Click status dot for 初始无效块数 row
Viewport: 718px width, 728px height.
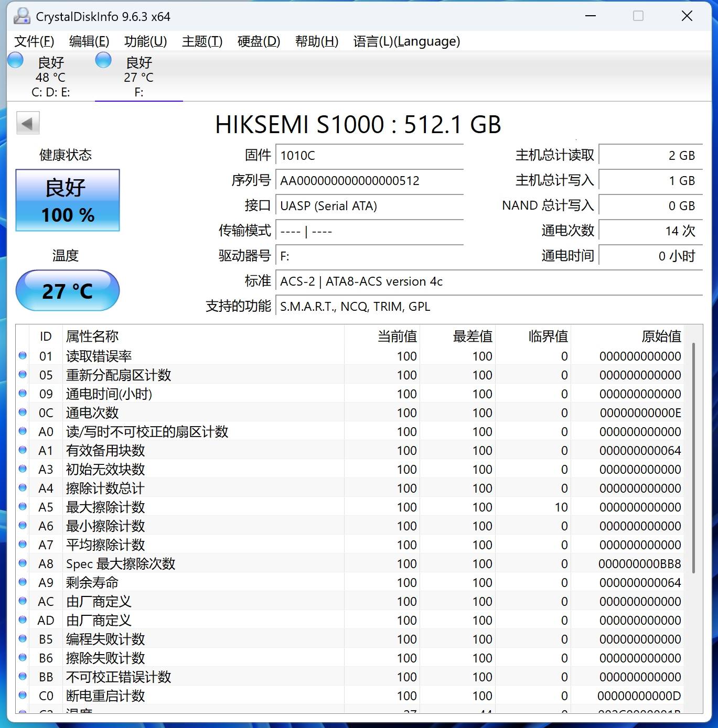click(x=23, y=469)
